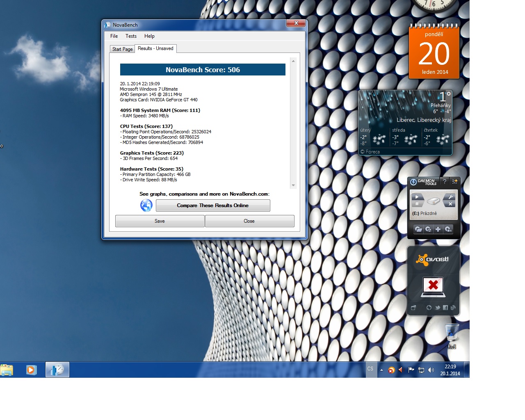The image size is (525, 420).
Task: Click the calendar gadget showing pondělí 20
Action: (434, 52)
